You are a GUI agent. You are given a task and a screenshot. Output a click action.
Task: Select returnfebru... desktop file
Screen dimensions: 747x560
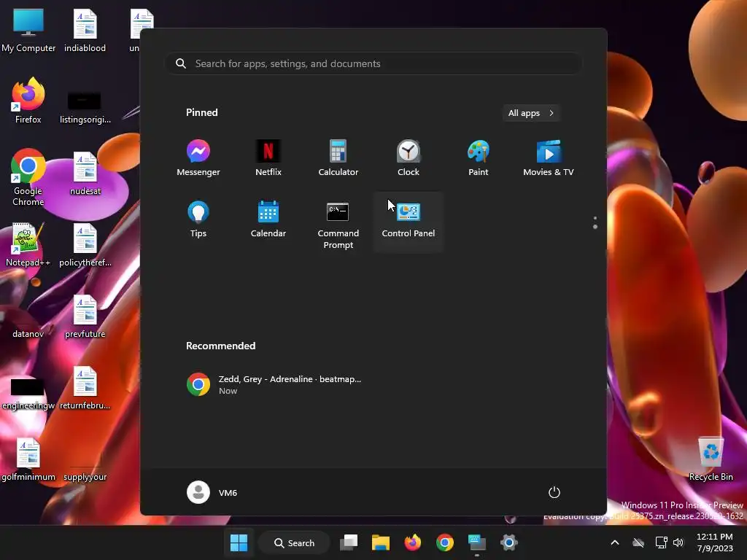[85, 387]
